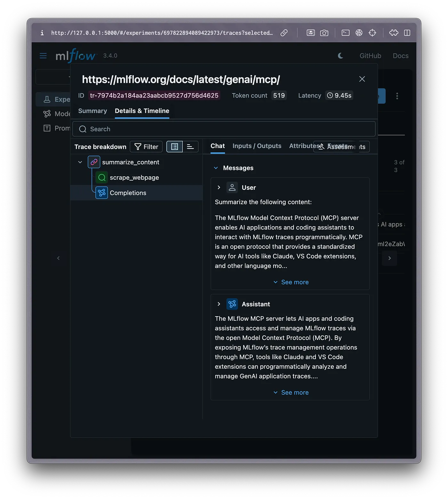Open the three-dot more options menu

[397, 96]
